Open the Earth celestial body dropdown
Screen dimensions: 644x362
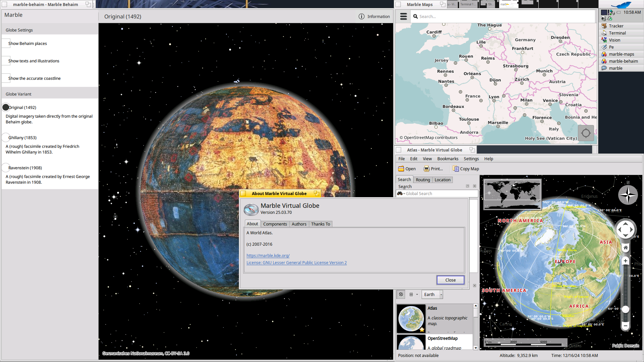(432, 294)
